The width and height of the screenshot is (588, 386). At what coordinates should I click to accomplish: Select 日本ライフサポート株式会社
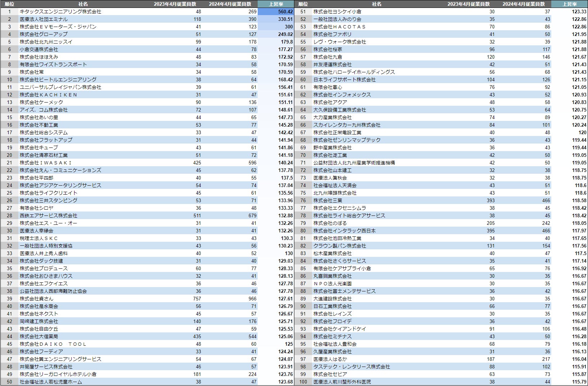click(x=344, y=80)
